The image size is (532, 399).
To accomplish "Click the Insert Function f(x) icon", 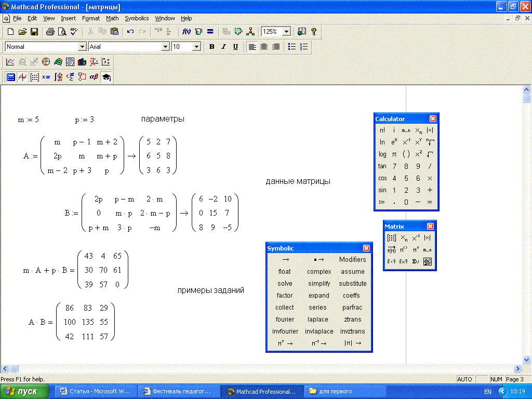I will point(187,32).
